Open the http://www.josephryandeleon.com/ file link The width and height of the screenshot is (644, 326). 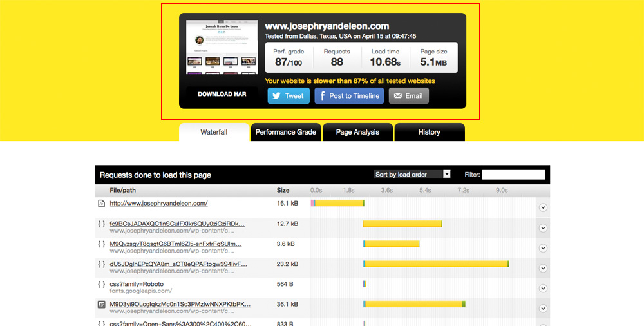[158, 204]
